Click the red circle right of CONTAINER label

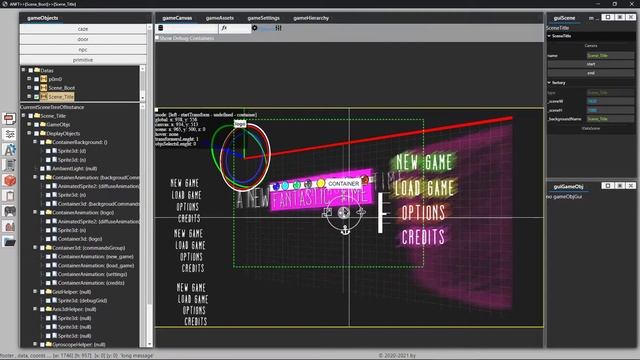click(x=365, y=179)
